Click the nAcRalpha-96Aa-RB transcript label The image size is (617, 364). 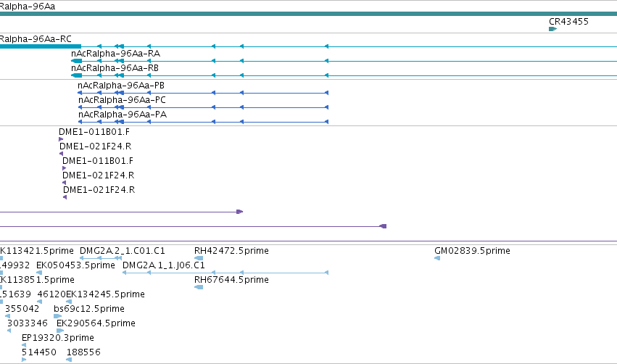pos(115,68)
